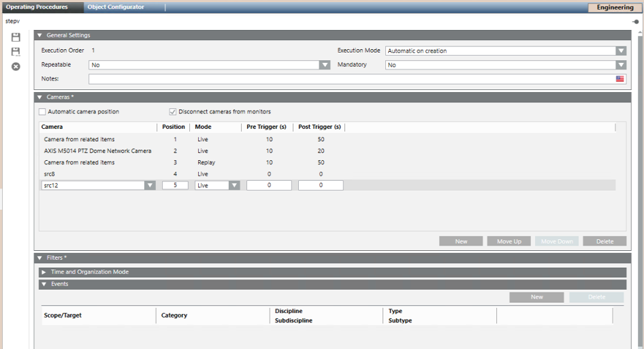Enable Automatic camera position checkbox
The width and height of the screenshot is (644, 349).
coord(43,112)
